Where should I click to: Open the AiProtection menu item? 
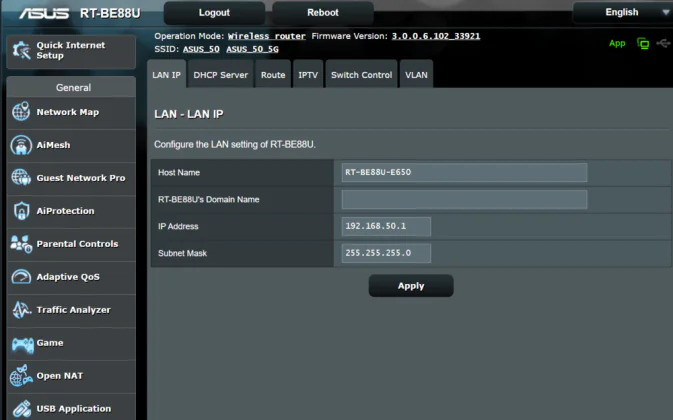pos(71,212)
